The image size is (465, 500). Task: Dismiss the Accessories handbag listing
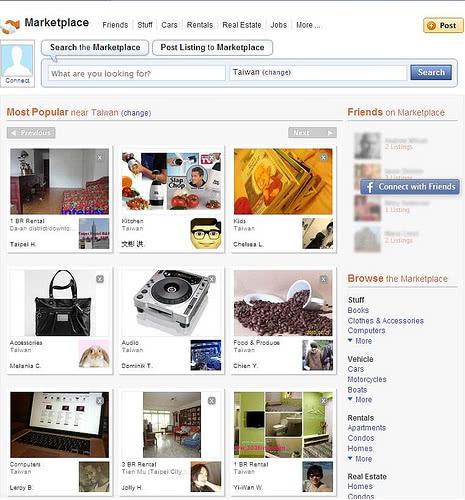pos(100,279)
